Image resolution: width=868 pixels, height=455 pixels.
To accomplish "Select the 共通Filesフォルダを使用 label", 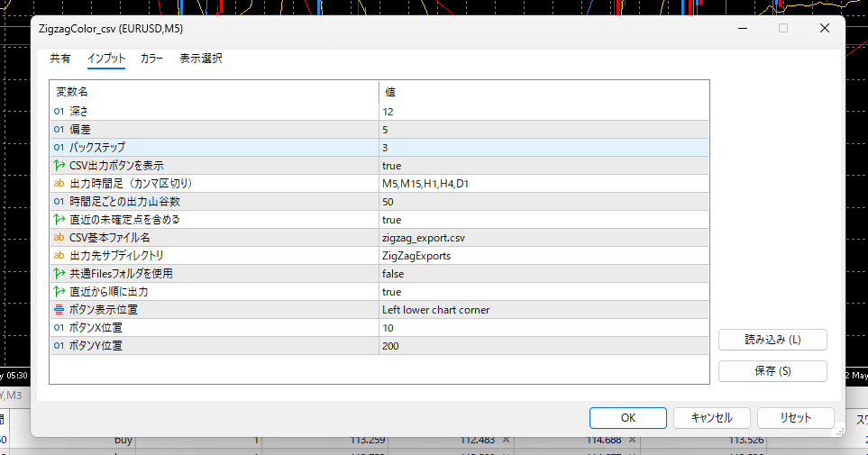I will tap(121, 273).
